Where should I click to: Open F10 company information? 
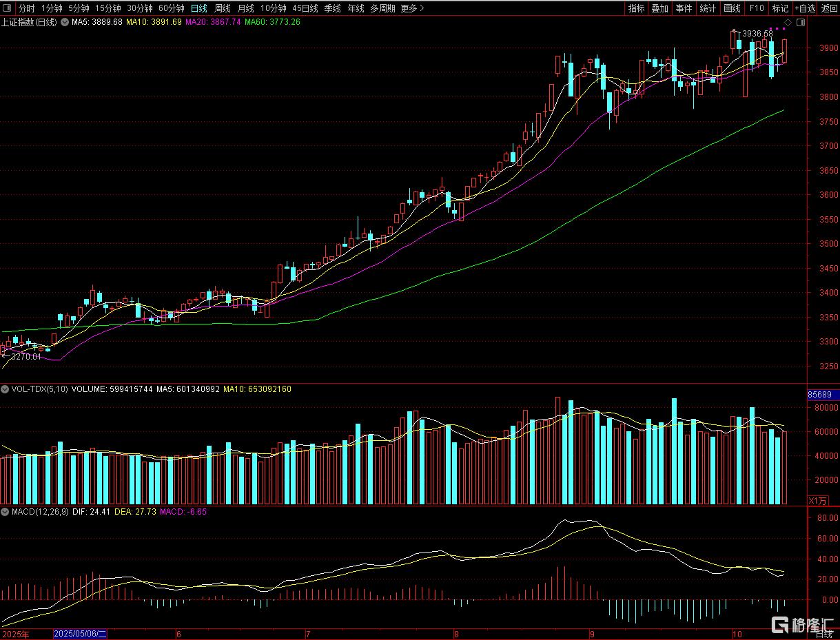[757, 8]
